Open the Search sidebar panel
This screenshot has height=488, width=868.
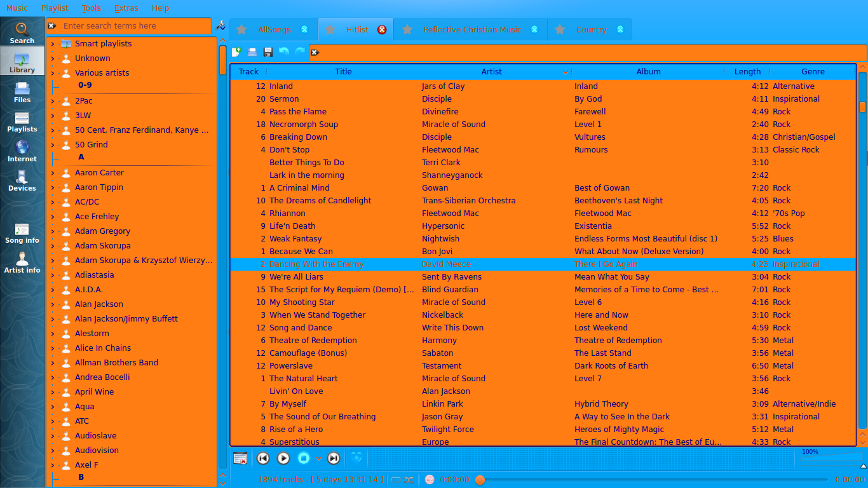22,33
